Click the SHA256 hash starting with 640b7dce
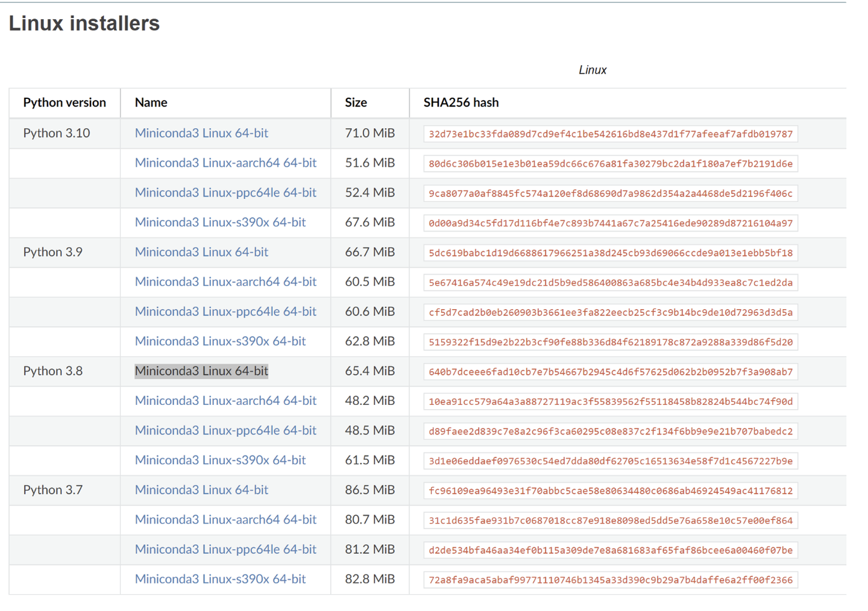The image size is (868, 611). coord(610,372)
